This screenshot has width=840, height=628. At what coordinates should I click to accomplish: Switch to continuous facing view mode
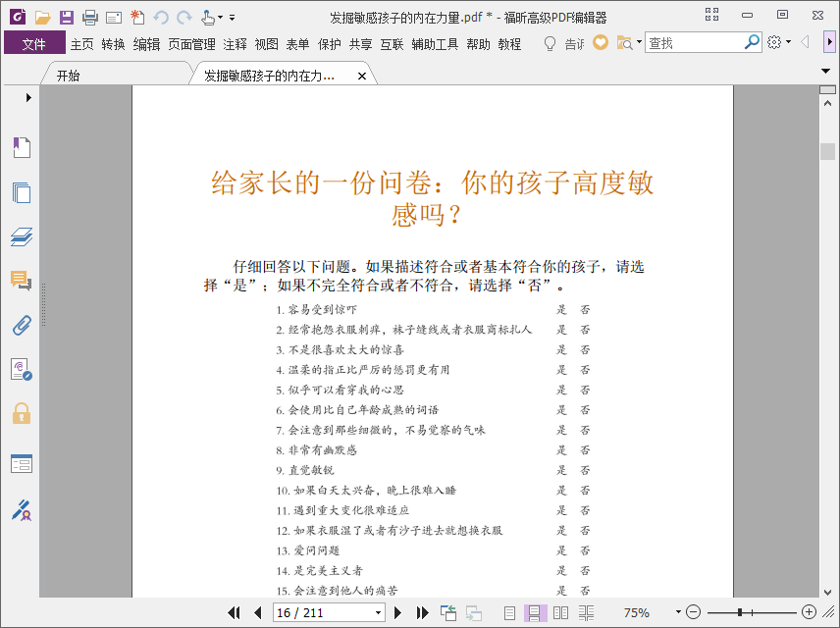[586, 612]
